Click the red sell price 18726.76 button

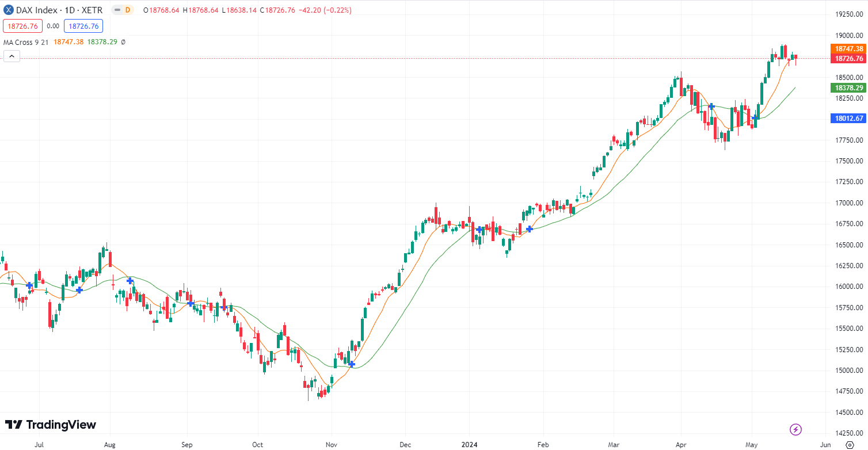22,26
